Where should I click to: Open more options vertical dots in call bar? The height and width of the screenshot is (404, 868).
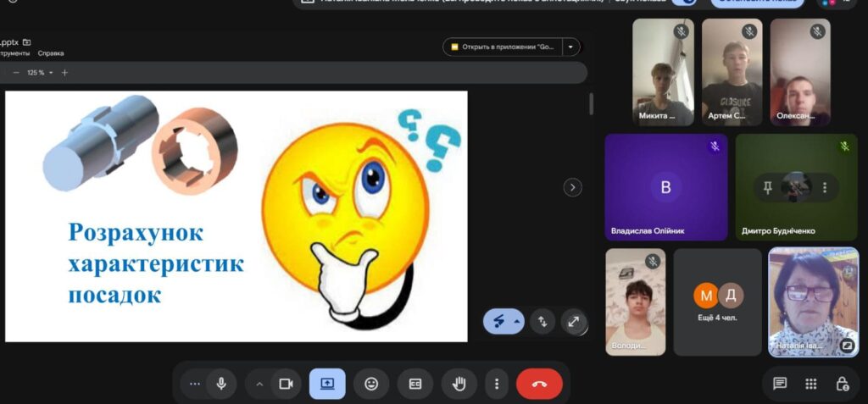pos(497,384)
